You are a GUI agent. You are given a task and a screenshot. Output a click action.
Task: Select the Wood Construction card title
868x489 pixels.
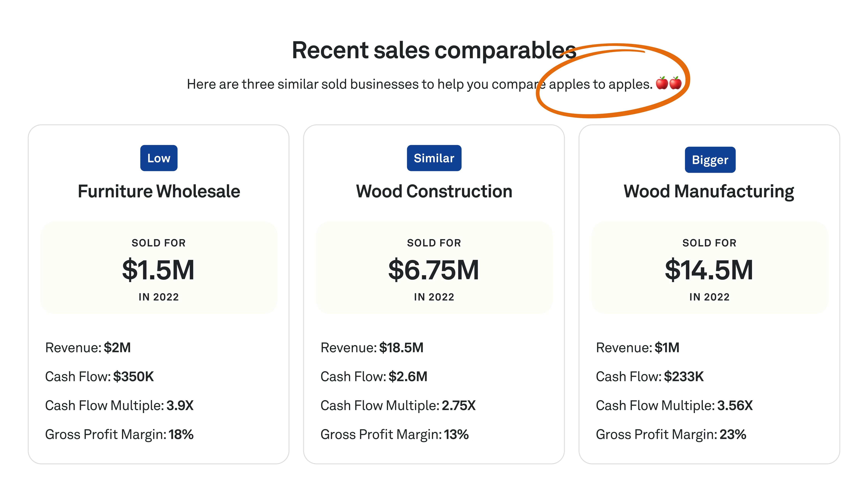434,191
